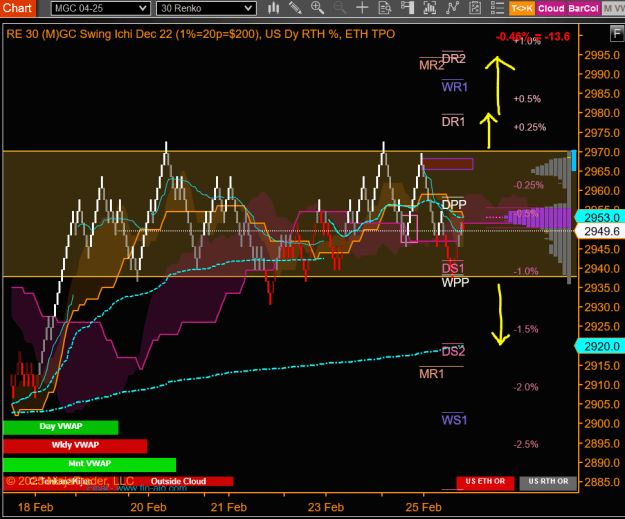Open the Data Series icon
625x519 pixels.
430,8
